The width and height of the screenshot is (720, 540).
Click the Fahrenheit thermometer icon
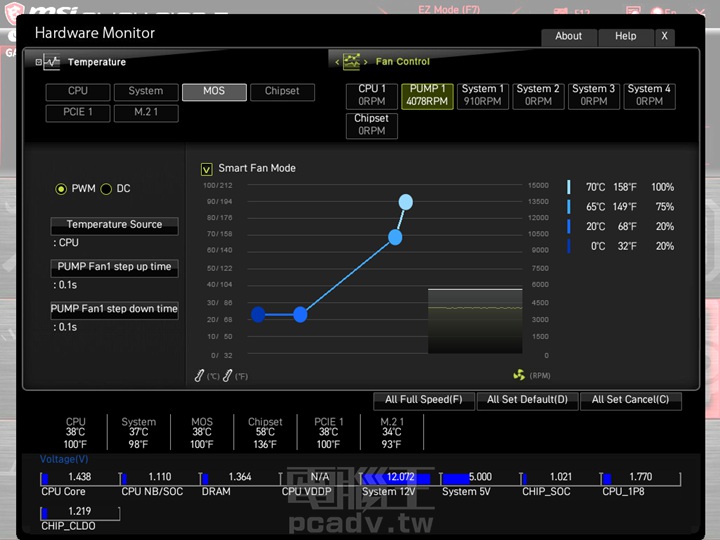[x=228, y=375]
